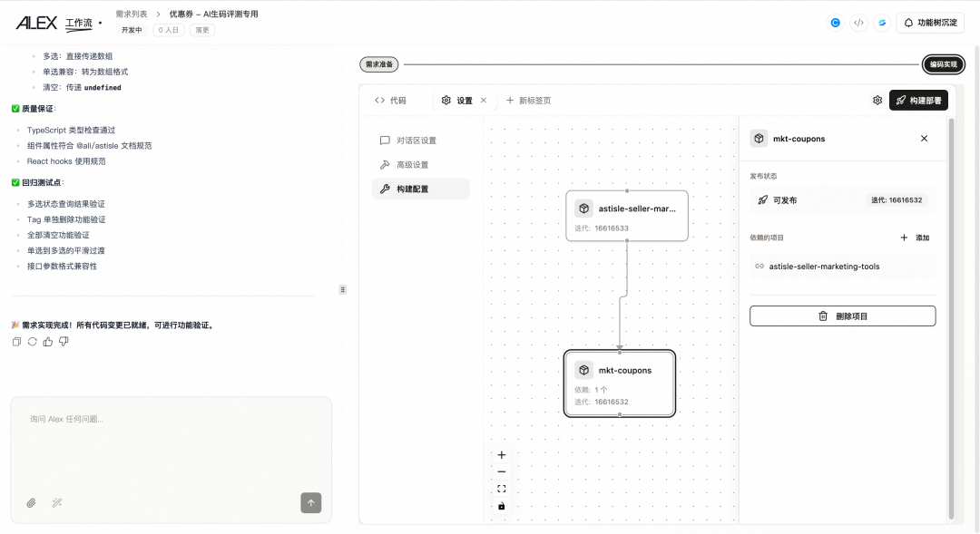Image resolution: width=980 pixels, height=534 pixels.
Task: Toggle the canvas lock icon
Action: 502,506
